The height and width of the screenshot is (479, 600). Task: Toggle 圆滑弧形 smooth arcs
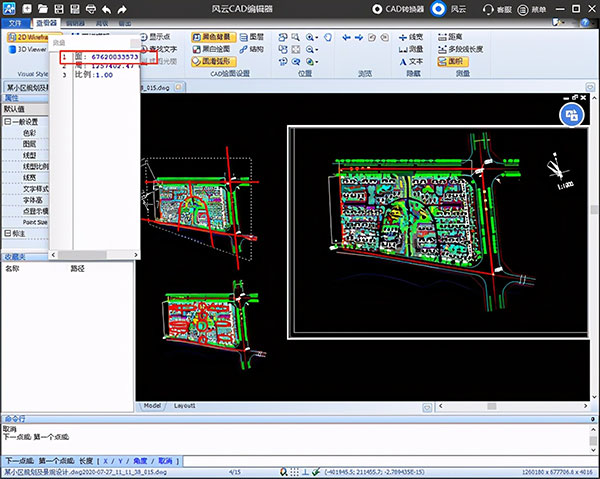point(214,61)
